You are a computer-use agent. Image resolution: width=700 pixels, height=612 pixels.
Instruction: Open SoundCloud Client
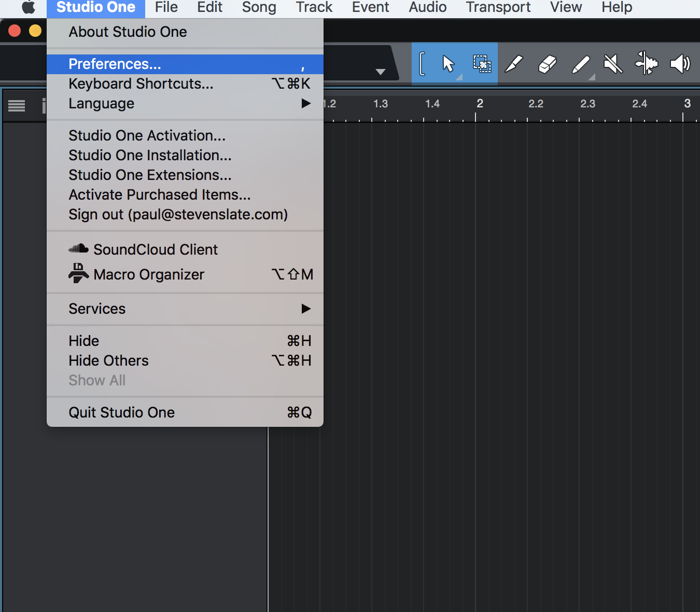point(185,249)
